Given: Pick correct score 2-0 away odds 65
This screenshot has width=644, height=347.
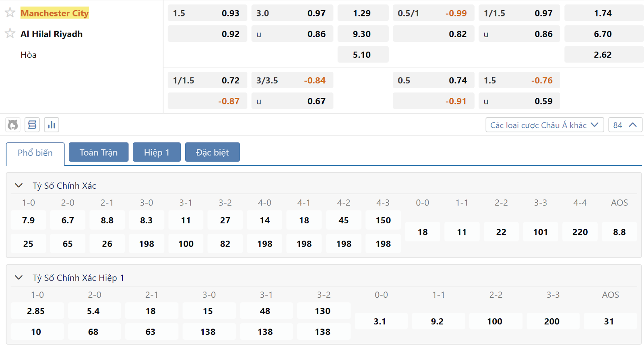Looking at the screenshot, I should [x=68, y=243].
